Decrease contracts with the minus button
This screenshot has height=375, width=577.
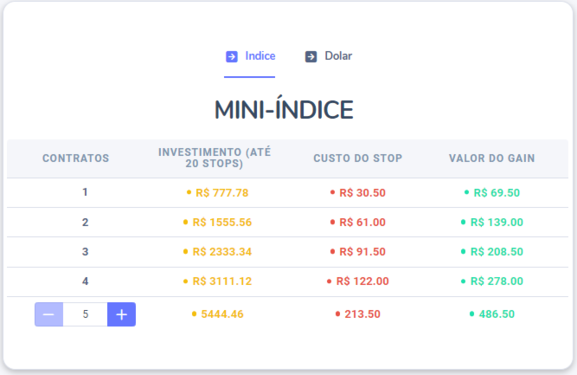tap(49, 314)
